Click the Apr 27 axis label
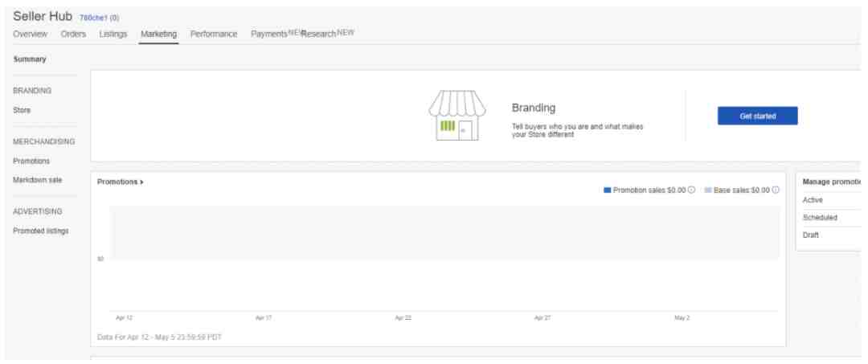 coord(542,318)
